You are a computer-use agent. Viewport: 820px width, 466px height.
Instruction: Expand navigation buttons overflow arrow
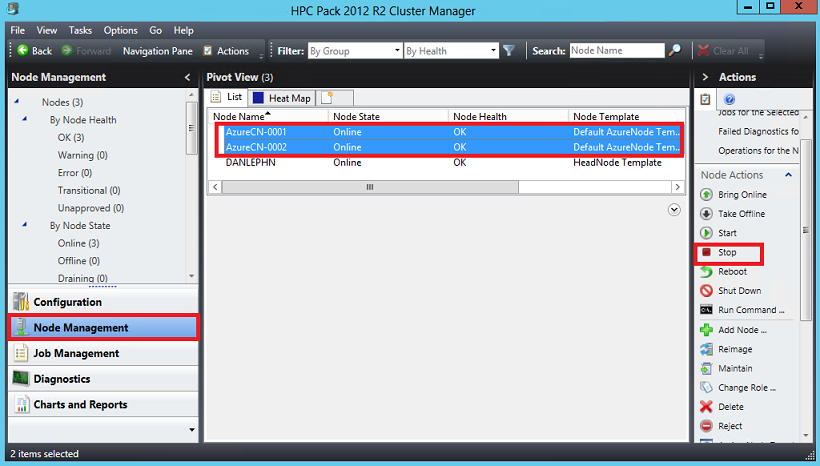click(191, 429)
